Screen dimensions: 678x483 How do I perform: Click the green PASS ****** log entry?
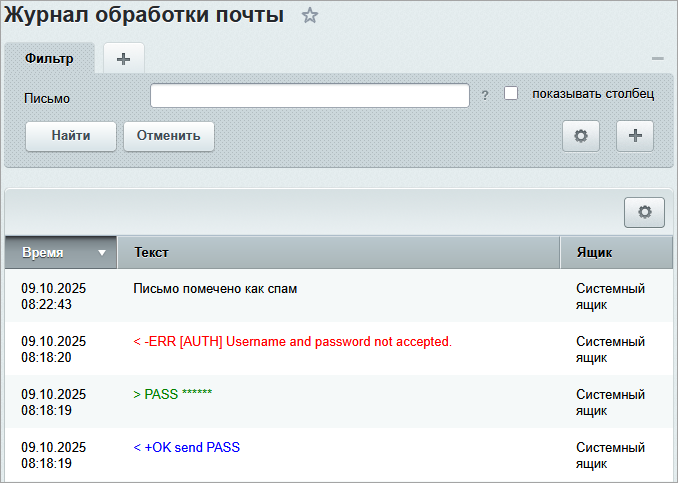click(x=172, y=395)
